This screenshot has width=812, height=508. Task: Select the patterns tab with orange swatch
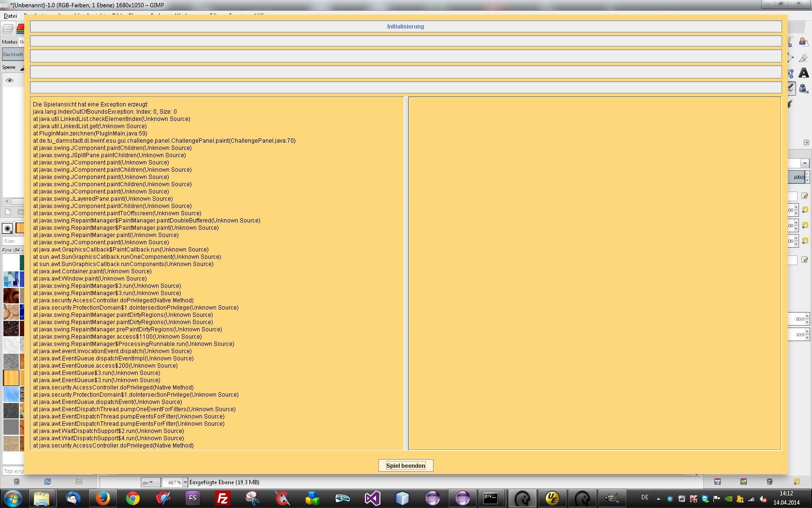[20, 228]
